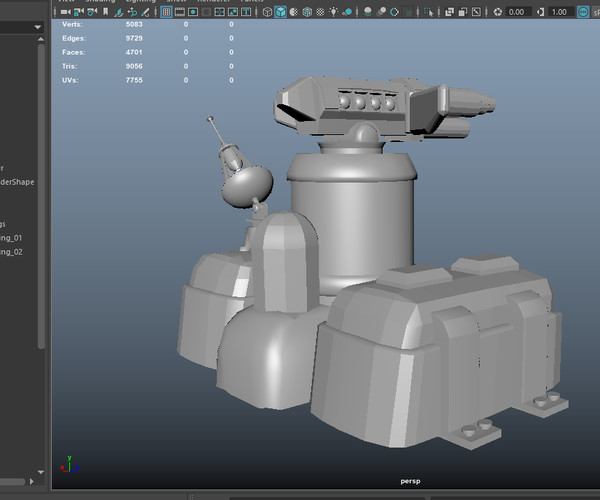The image size is (600, 500).
Task: Enable Smooth Shade All mode
Action: click(280, 12)
